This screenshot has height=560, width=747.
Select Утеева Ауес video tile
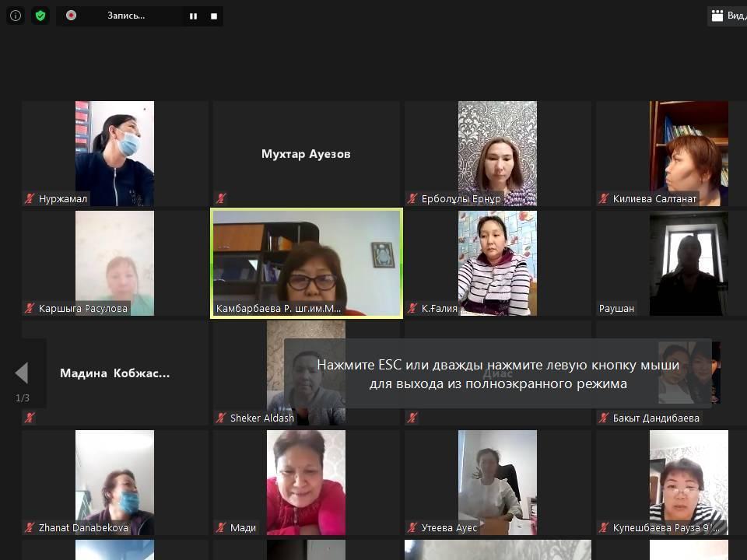pos(497,482)
